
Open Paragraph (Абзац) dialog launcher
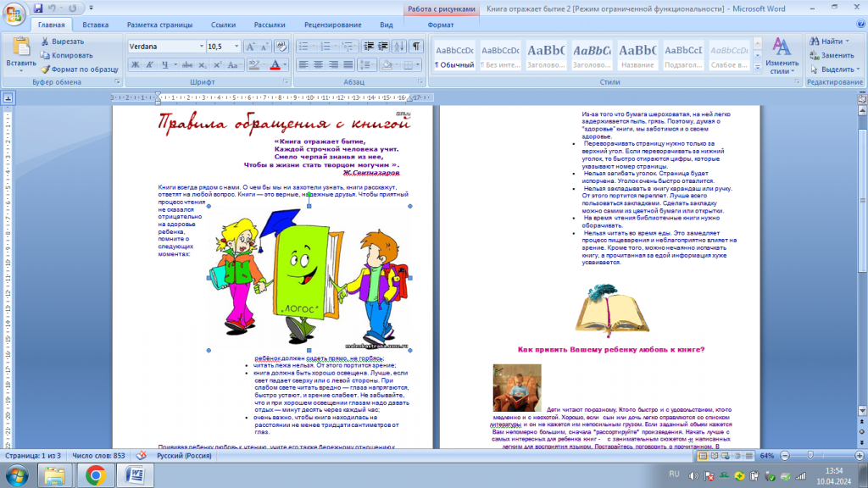[420, 82]
